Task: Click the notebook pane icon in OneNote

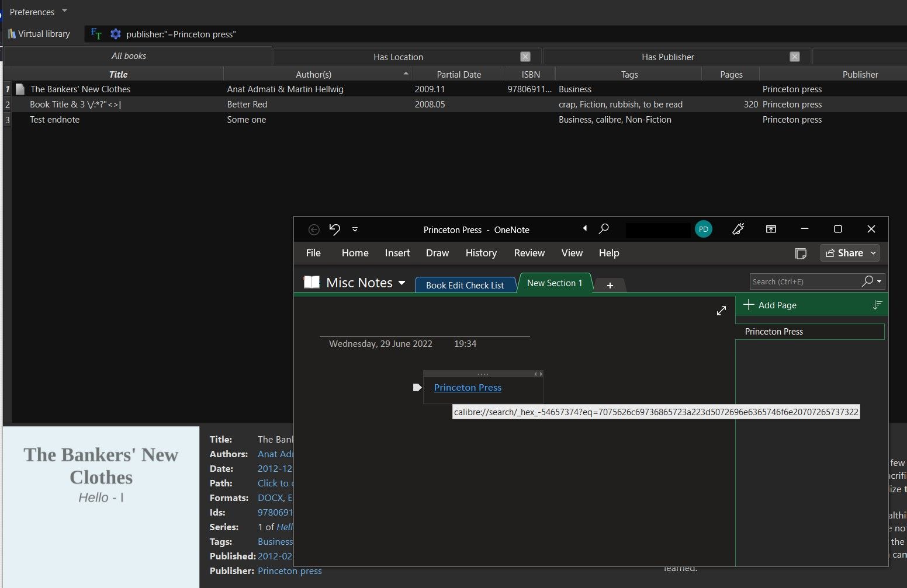Action: [x=801, y=253]
